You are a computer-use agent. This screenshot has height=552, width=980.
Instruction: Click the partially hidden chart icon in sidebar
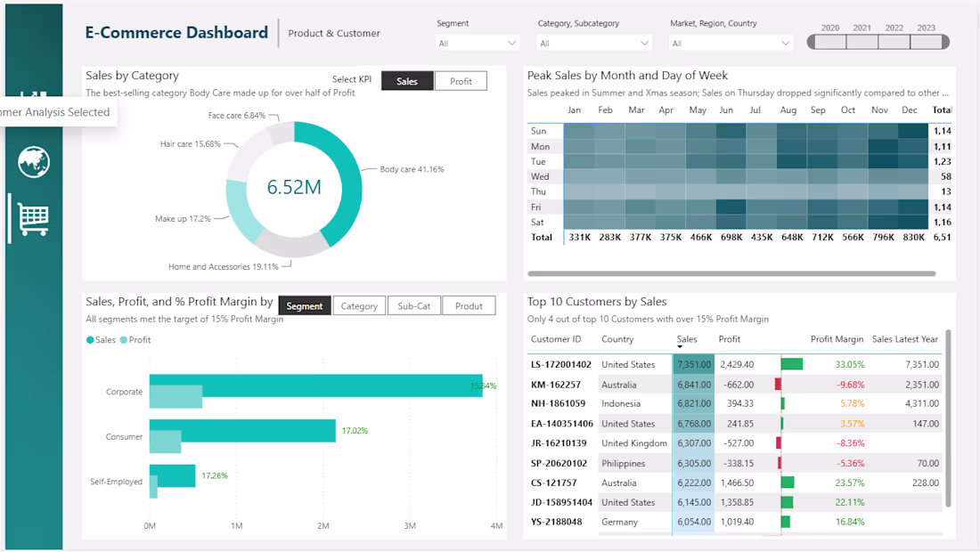(34, 94)
